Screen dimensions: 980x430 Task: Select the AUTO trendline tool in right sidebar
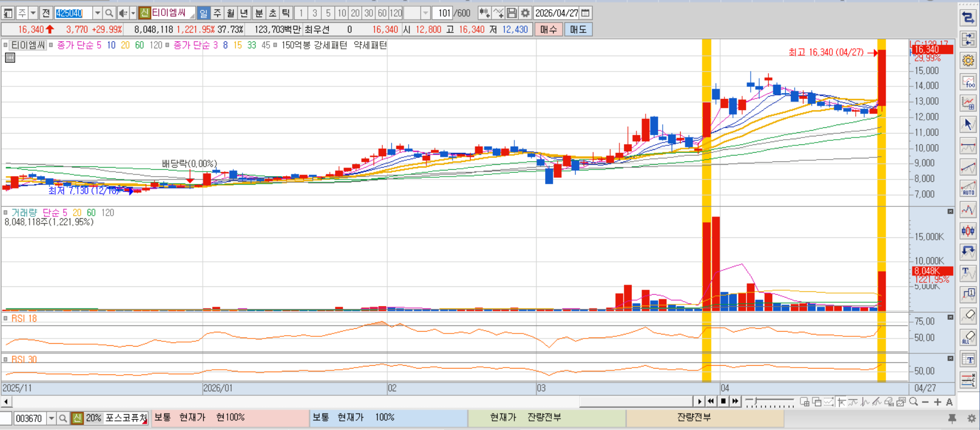click(968, 189)
